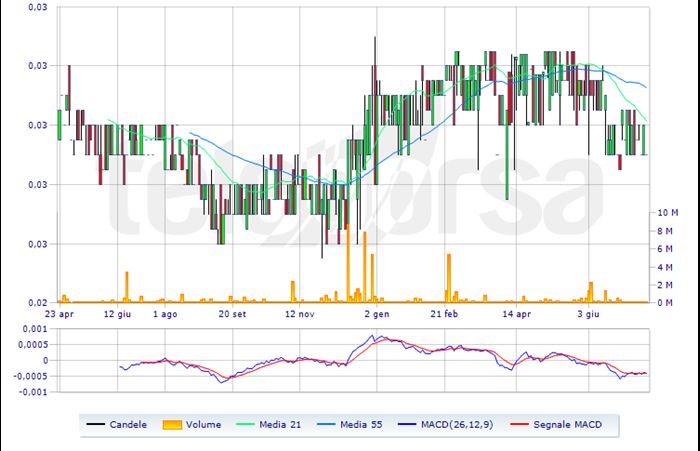This screenshot has width=700, height=451.
Task: Click the 0,001 MACD axis label
Action: click(34, 329)
